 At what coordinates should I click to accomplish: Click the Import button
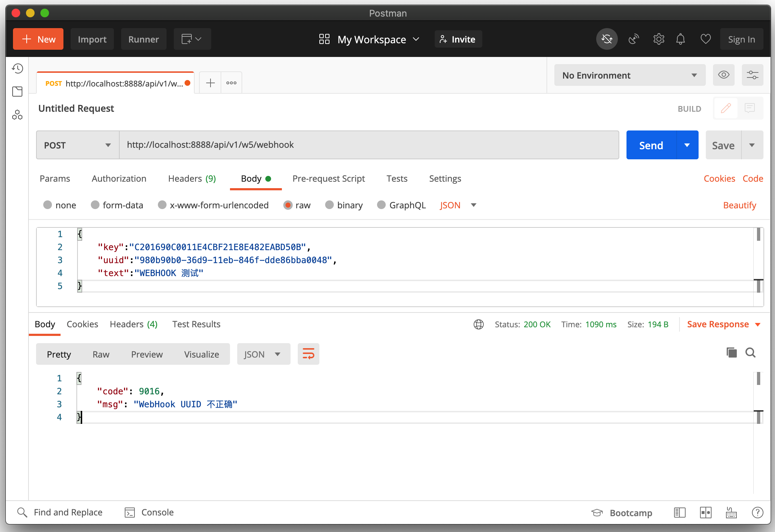(92, 39)
